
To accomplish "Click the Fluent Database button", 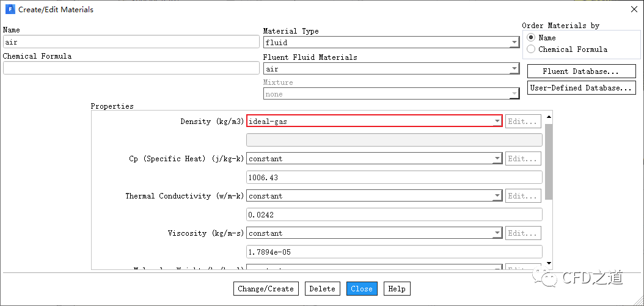I will click(x=581, y=71).
